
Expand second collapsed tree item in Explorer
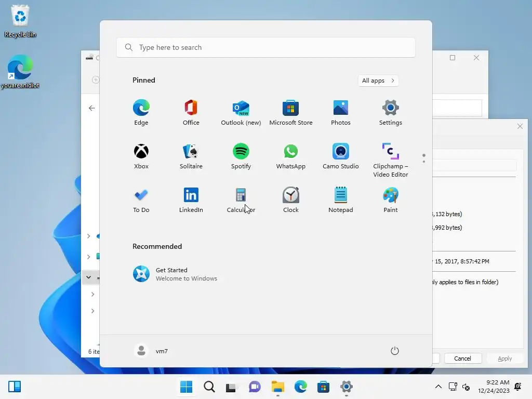pos(88,257)
